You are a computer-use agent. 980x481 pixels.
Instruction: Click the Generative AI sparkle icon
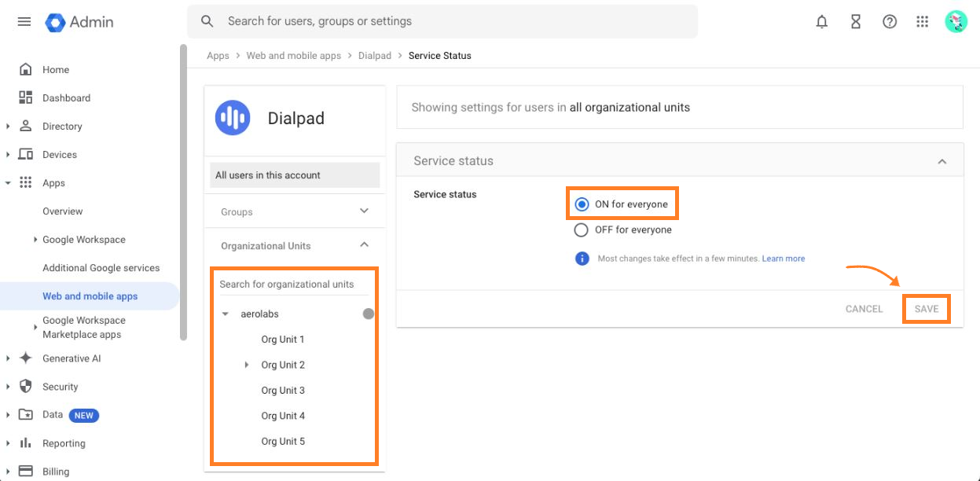[x=26, y=358]
